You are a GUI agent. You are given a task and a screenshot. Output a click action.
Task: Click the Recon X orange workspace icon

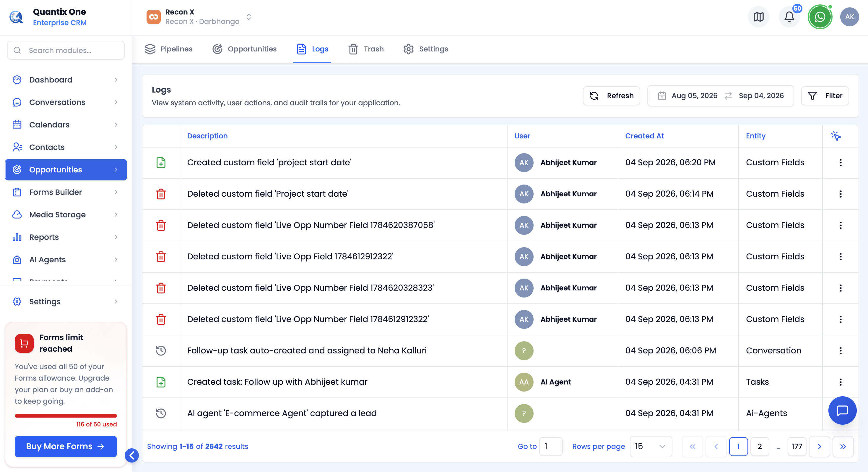(154, 17)
